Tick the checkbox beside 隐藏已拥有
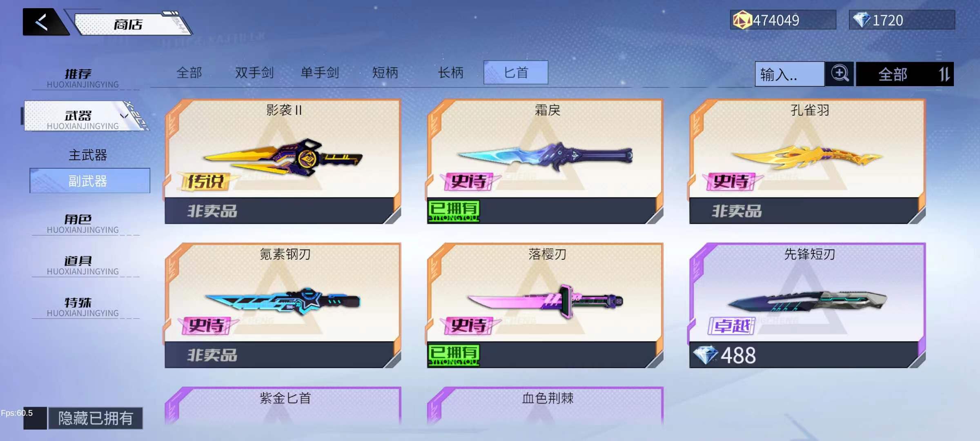 coord(35,418)
